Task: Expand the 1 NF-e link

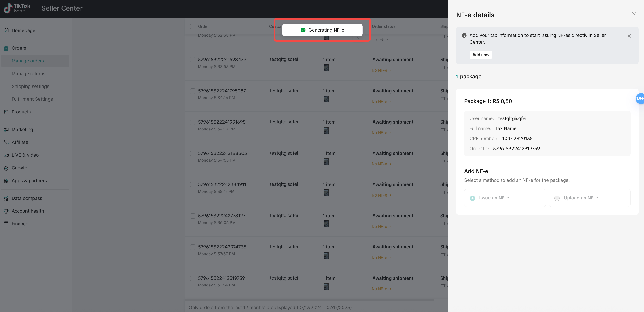Action: click(380, 39)
